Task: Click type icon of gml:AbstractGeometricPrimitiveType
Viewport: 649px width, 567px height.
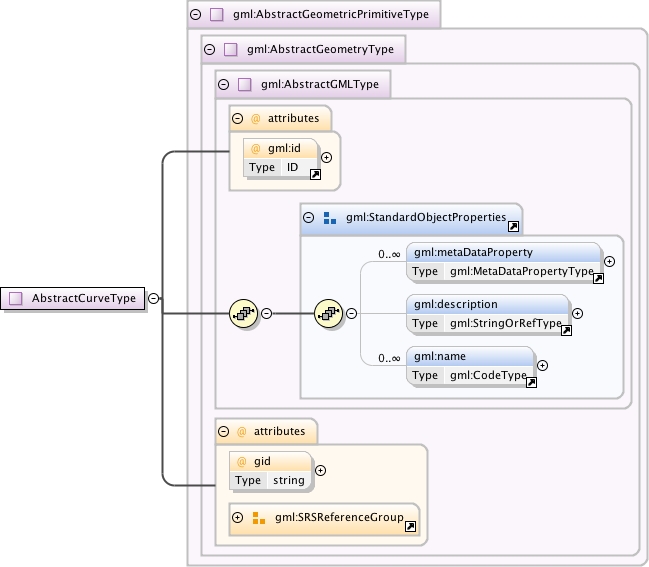Action: tap(216, 14)
